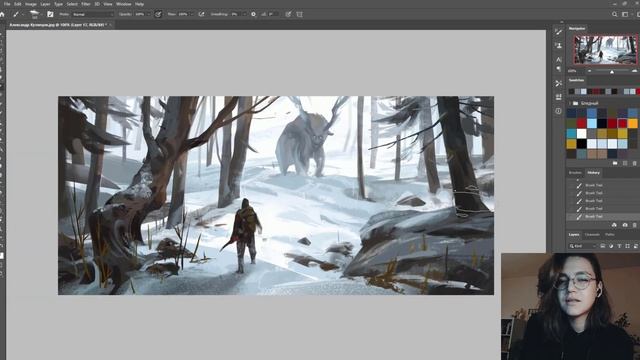This screenshot has width=640, height=360.
Task: Pick the white swatch in Бледный group
Action: (x=581, y=133)
